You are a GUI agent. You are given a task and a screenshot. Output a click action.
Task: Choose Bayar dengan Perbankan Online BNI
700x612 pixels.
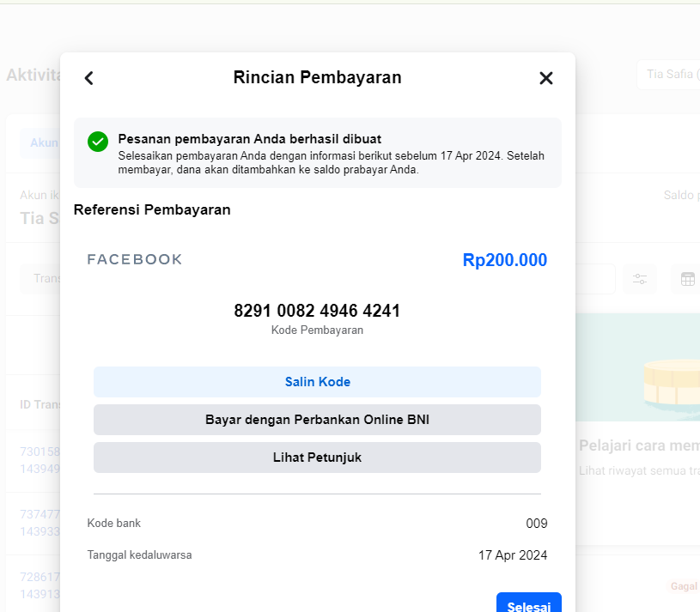point(317,420)
